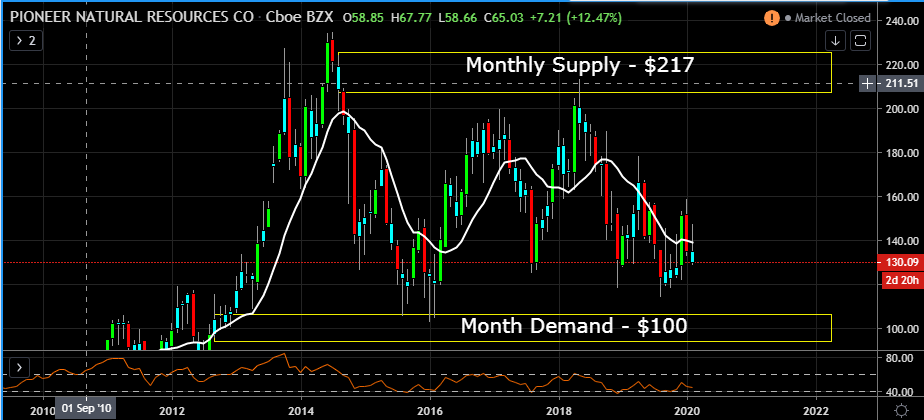Click the down arrow pane control icon
Screen dimensions: 924x420
point(836,41)
